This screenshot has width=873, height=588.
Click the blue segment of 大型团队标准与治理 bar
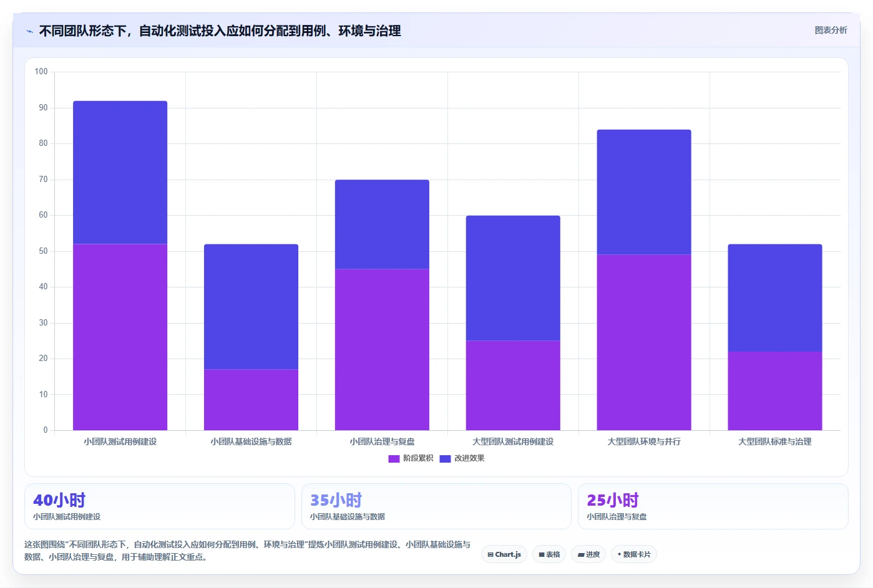[775, 297]
